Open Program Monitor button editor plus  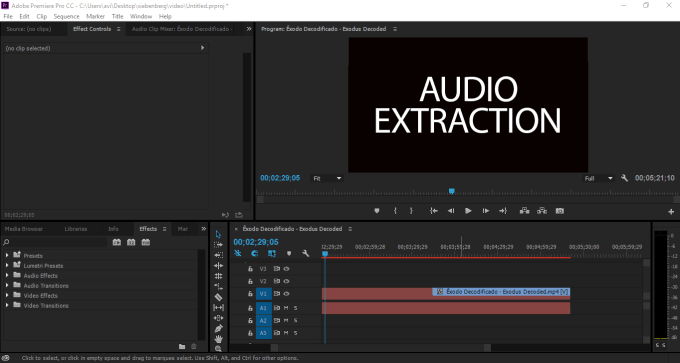[x=671, y=212]
